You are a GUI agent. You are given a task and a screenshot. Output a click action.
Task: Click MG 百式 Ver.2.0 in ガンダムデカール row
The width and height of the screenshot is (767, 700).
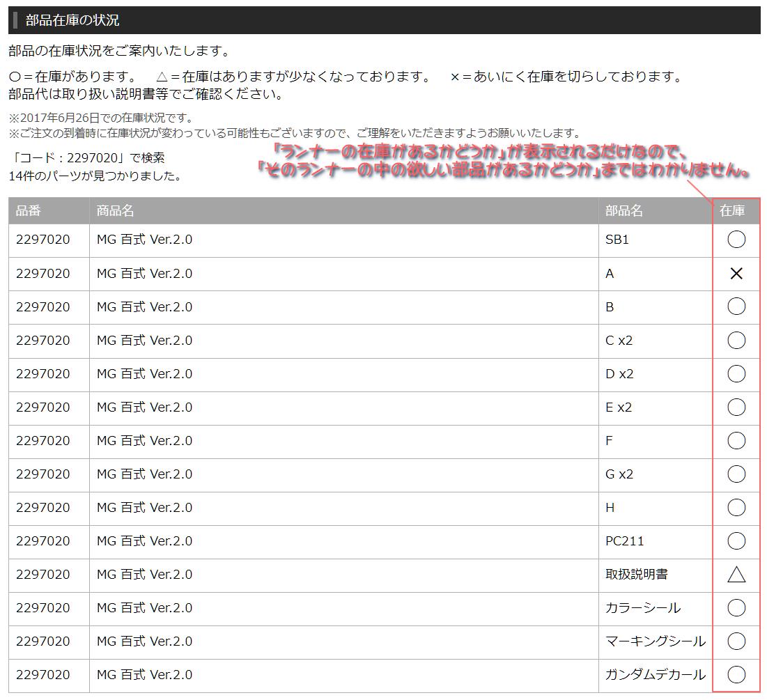coord(144,674)
